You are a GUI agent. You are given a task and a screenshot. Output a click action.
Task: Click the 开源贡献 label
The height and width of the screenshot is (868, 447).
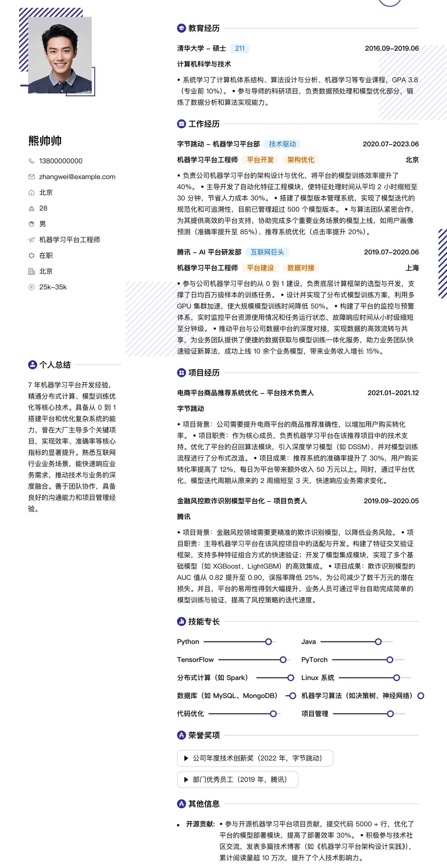pyautogui.click(x=201, y=824)
